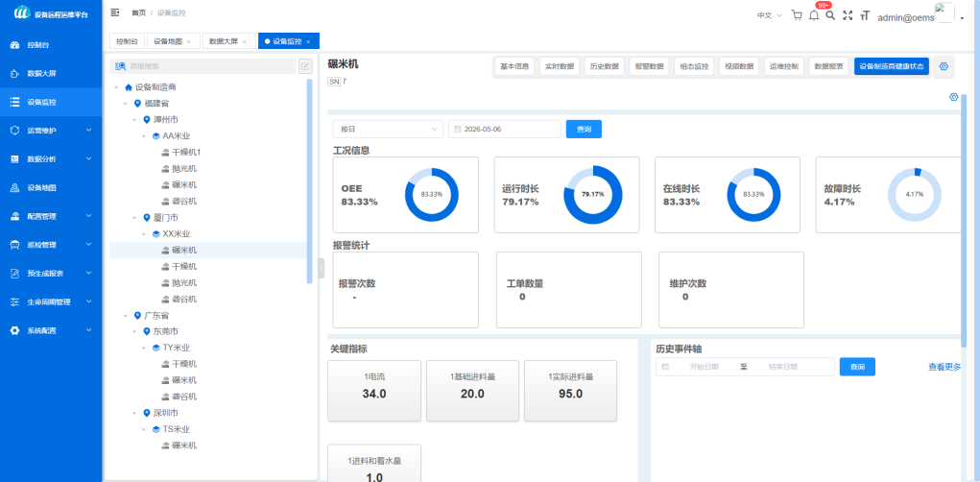Switch to the 控制台 page tab
This screenshot has width=980, height=482.
[127, 41]
